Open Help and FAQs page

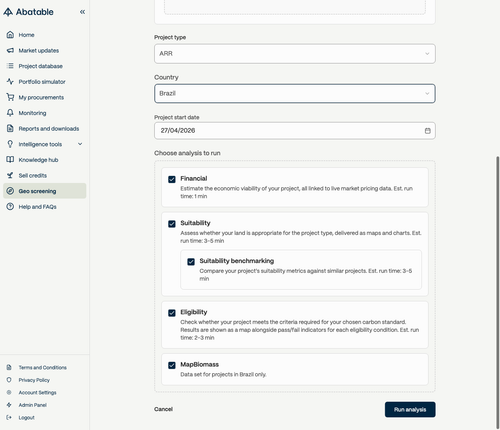coord(45,207)
